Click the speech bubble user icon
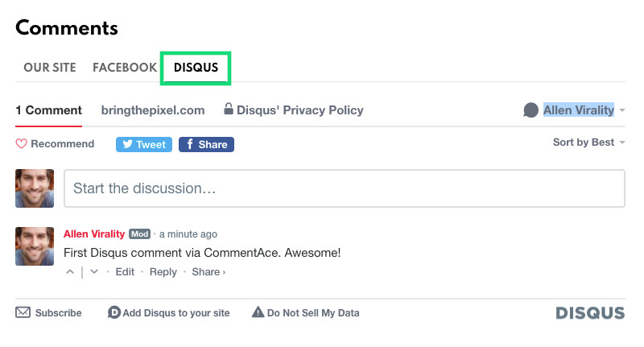Viewport: 644px width, 347px height. coord(530,110)
